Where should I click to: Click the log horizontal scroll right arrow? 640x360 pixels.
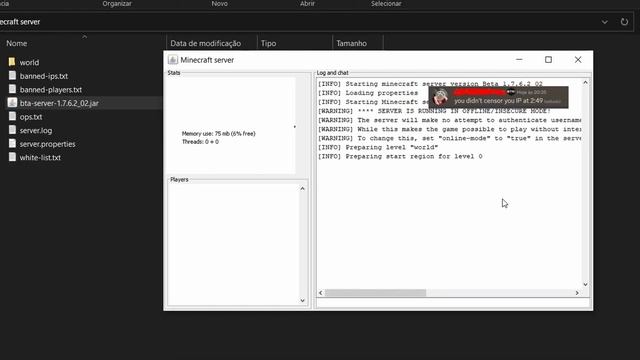tap(577, 293)
